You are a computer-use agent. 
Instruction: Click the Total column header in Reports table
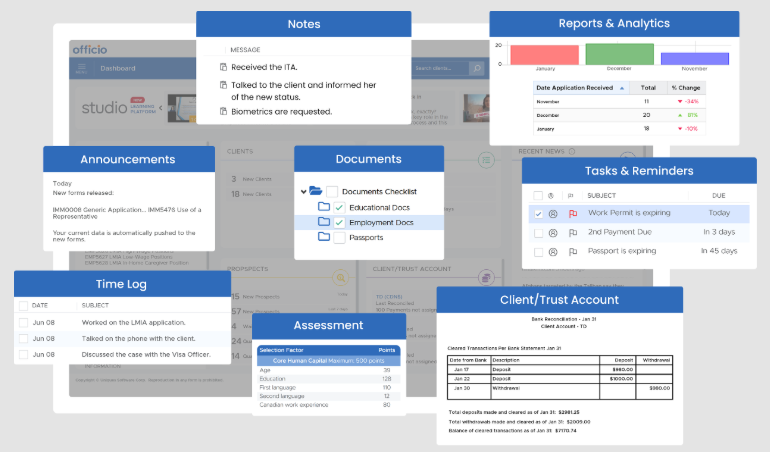648,88
